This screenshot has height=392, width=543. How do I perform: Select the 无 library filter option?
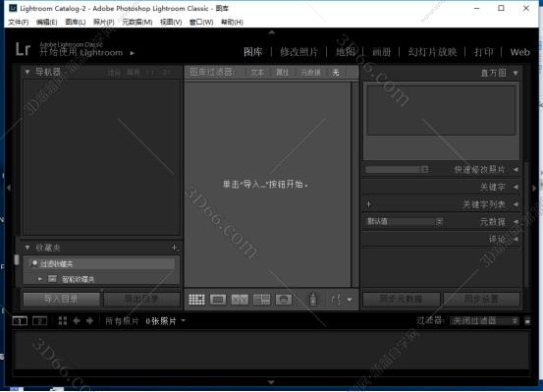coord(336,73)
